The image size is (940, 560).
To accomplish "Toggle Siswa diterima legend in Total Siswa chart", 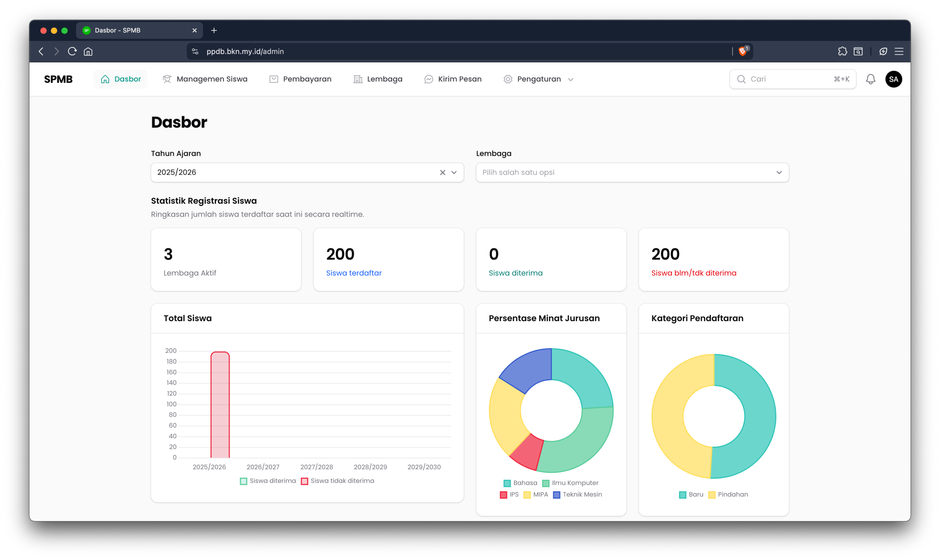I will [x=268, y=481].
